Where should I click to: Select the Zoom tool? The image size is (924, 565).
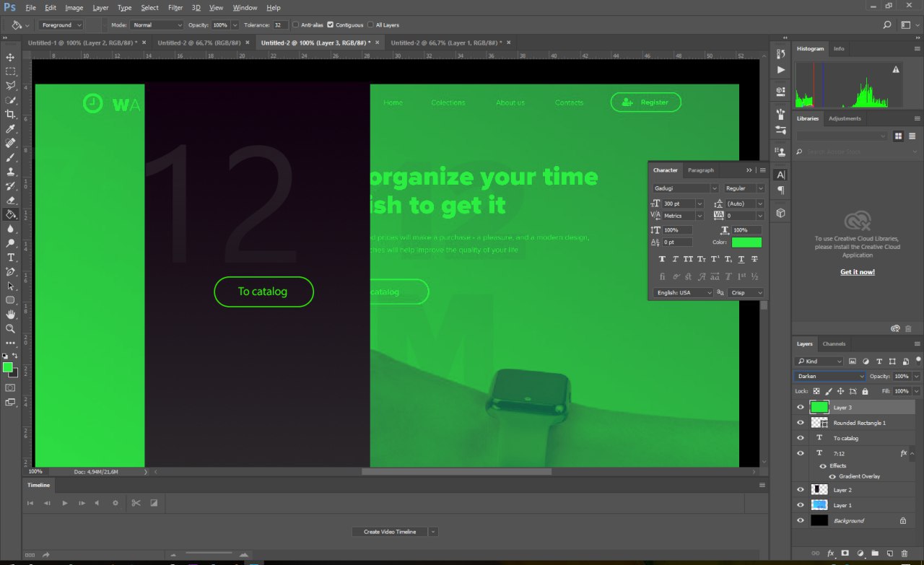pyautogui.click(x=10, y=328)
